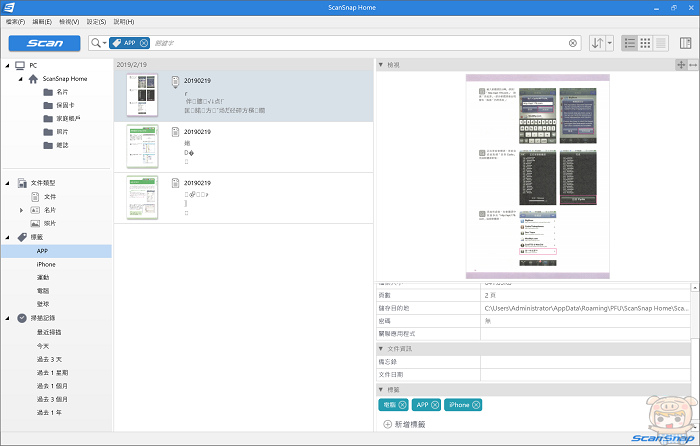
Task: Click the add new tag plus icon
Action: pos(388,425)
